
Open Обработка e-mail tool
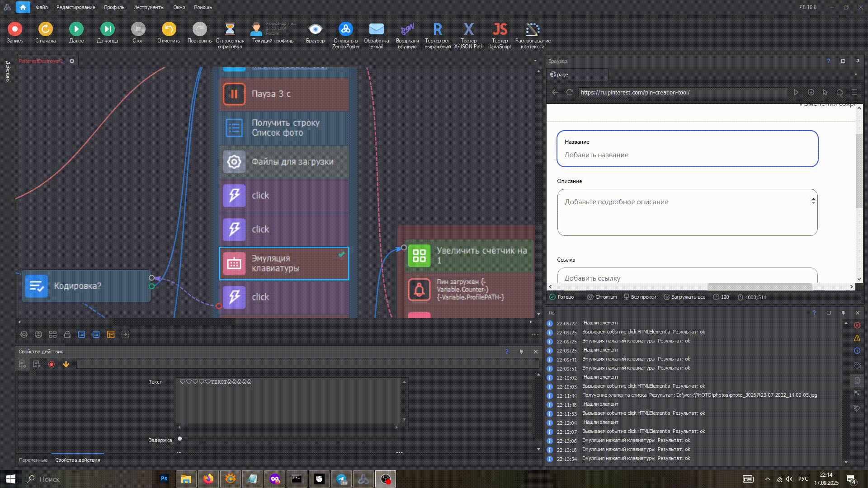(x=376, y=30)
